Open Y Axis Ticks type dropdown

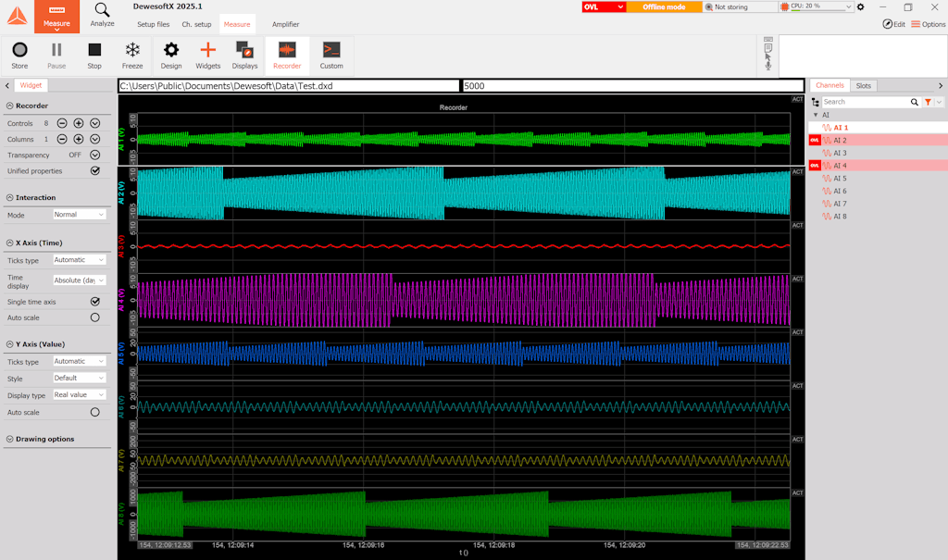click(80, 362)
